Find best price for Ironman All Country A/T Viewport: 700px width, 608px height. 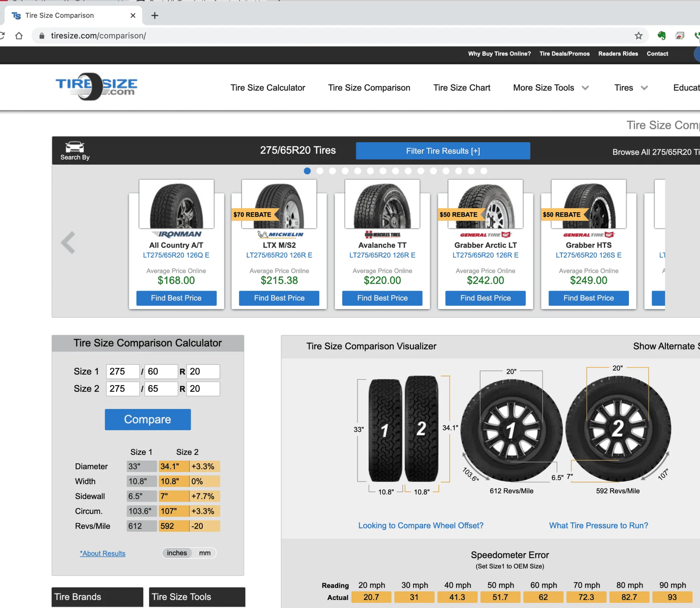tap(176, 298)
